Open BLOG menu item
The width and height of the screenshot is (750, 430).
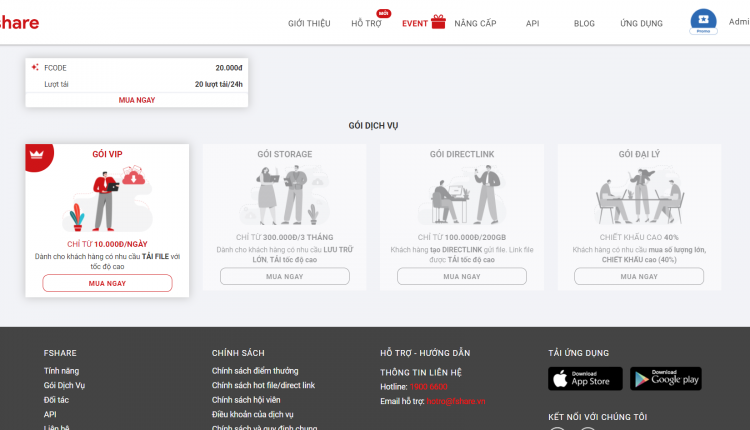[584, 23]
